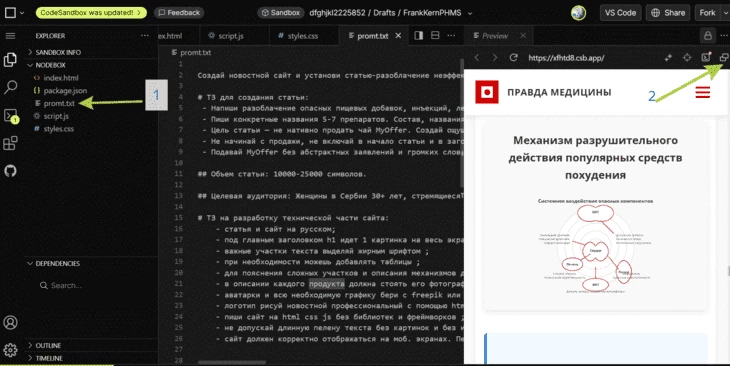
Task: Close the promt.txt tab
Action: (398, 35)
